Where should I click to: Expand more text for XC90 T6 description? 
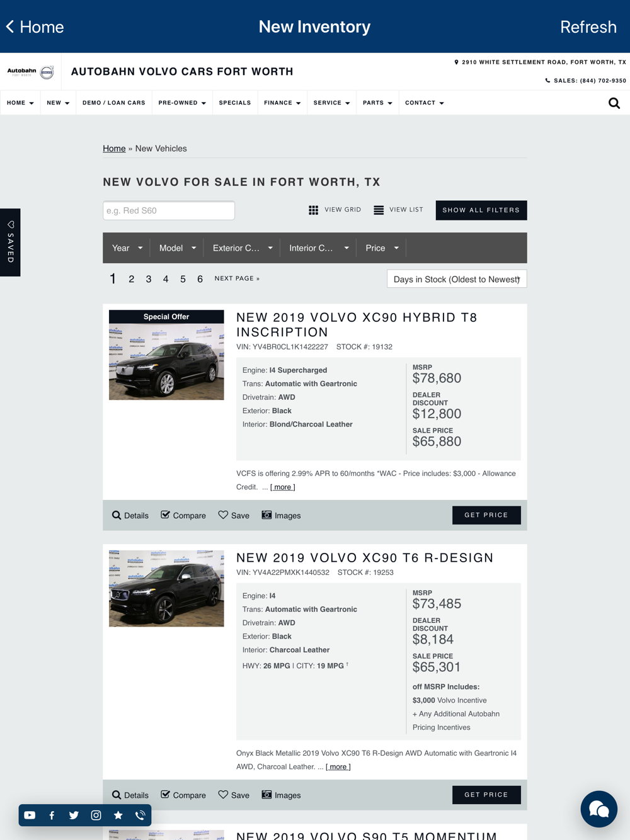tap(338, 766)
